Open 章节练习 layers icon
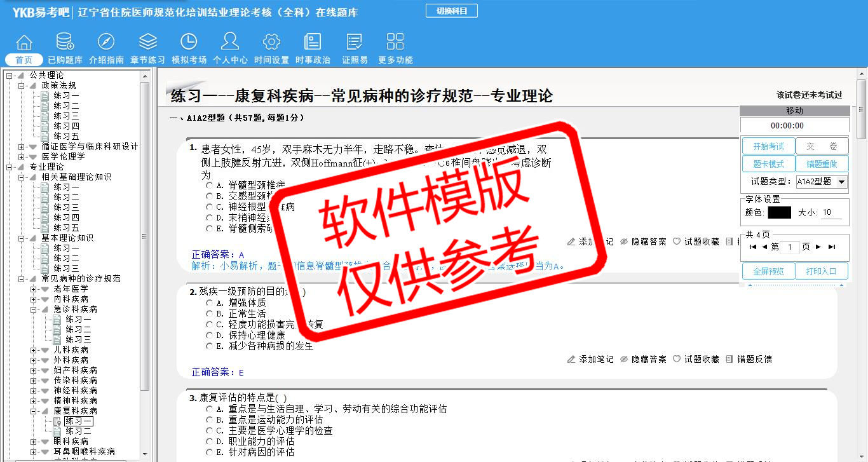 point(147,42)
